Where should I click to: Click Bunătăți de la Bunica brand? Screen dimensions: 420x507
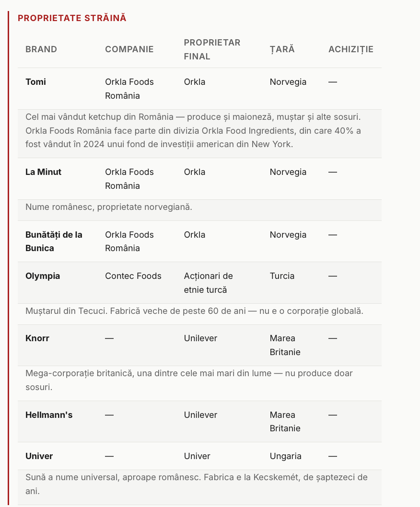54,242
